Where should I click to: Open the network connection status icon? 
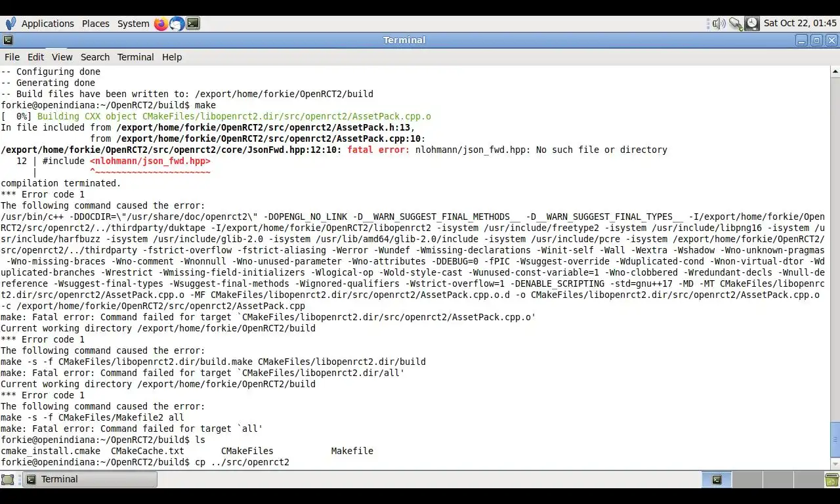point(736,24)
